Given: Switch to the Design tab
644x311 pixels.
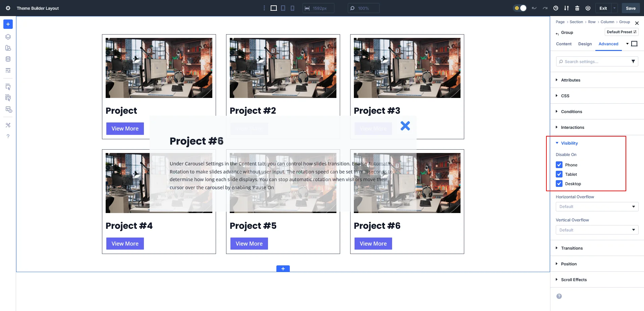Looking at the screenshot, I should tap(585, 44).
